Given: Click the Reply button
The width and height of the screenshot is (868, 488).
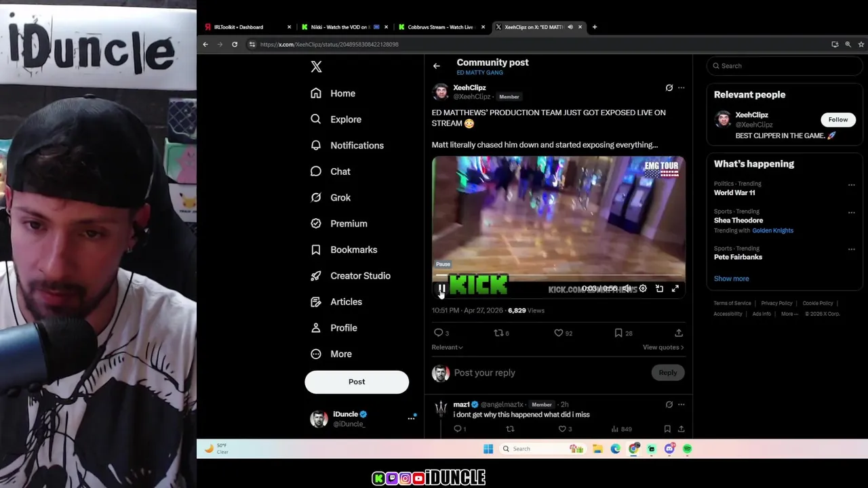Looking at the screenshot, I should click(x=668, y=373).
